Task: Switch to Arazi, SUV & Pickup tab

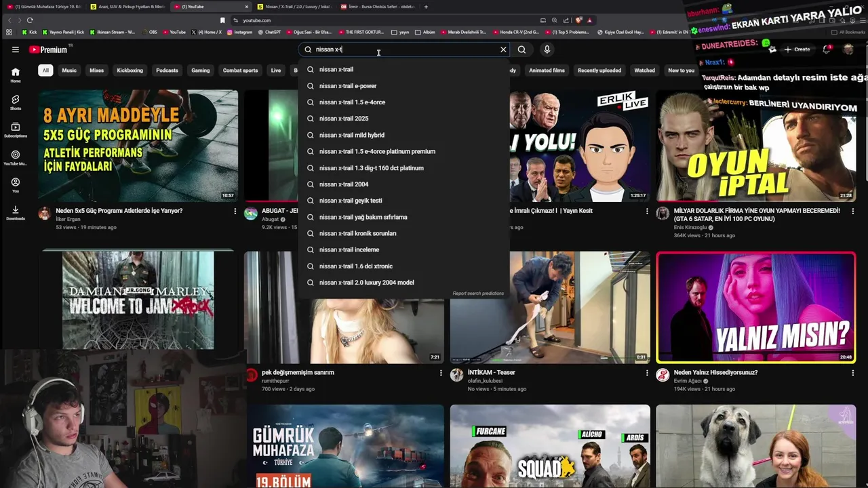Action: click(x=127, y=7)
